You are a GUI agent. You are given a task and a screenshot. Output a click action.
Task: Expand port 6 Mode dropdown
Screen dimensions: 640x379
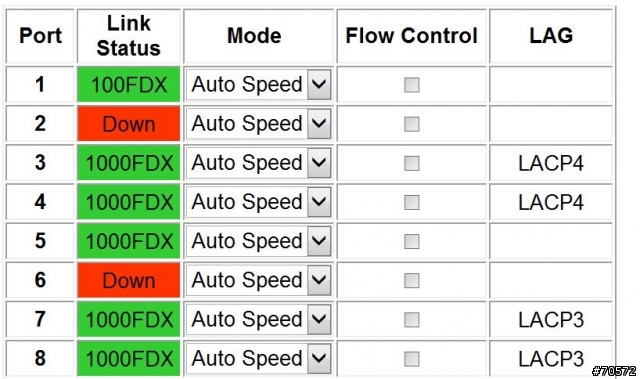pyautogui.click(x=258, y=280)
